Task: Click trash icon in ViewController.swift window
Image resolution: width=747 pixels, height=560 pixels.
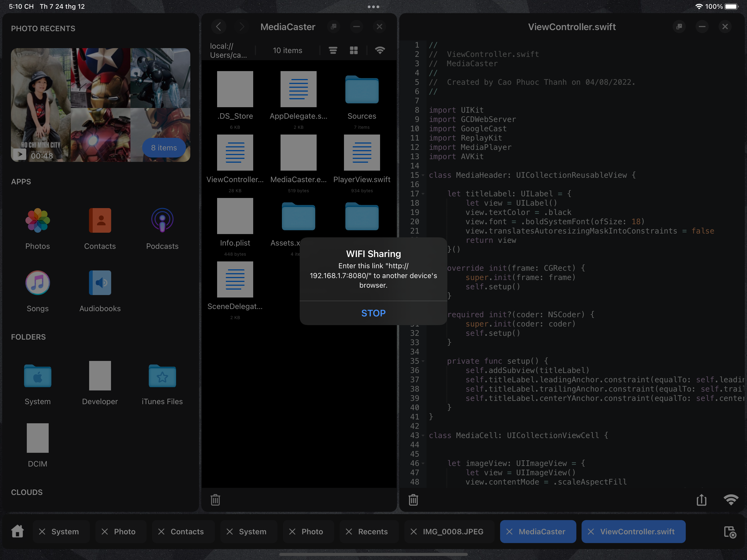Action: (x=413, y=500)
